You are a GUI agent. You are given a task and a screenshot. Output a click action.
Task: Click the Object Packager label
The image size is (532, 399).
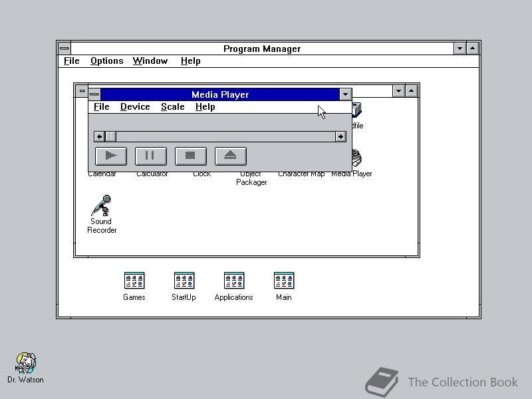[x=251, y=178]
